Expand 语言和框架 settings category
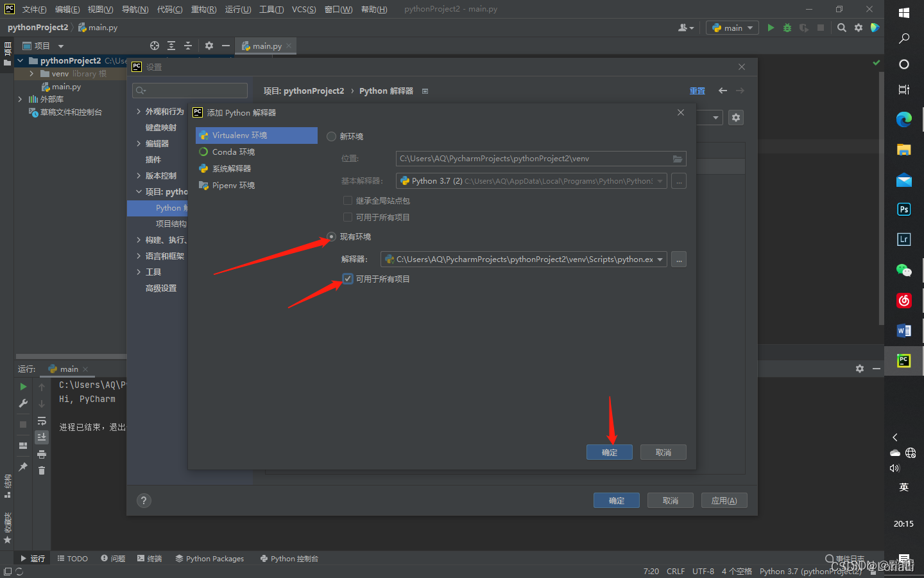The image size is (924, 578). click(139, 256)
